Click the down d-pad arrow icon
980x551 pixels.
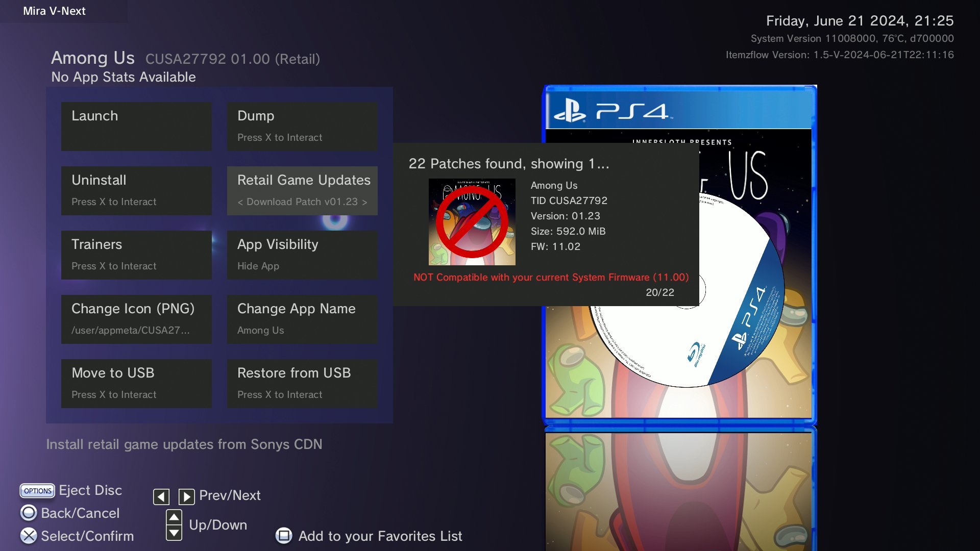(x=174, y=533)
